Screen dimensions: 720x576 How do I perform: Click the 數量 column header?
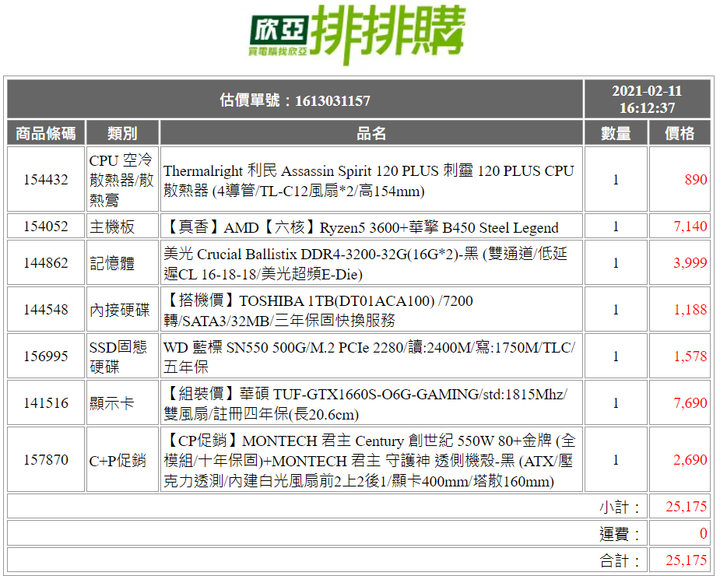click(616, 133)
